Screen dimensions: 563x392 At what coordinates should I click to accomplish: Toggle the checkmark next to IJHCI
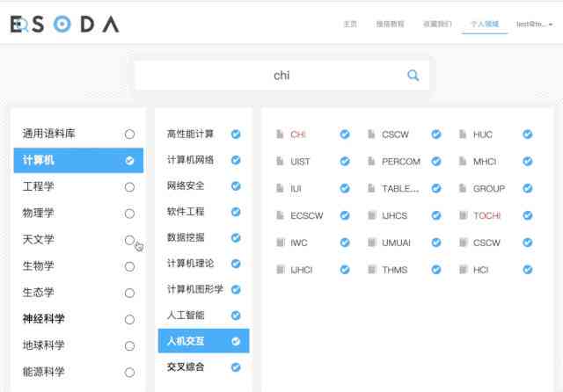click(x=345, y=269)
